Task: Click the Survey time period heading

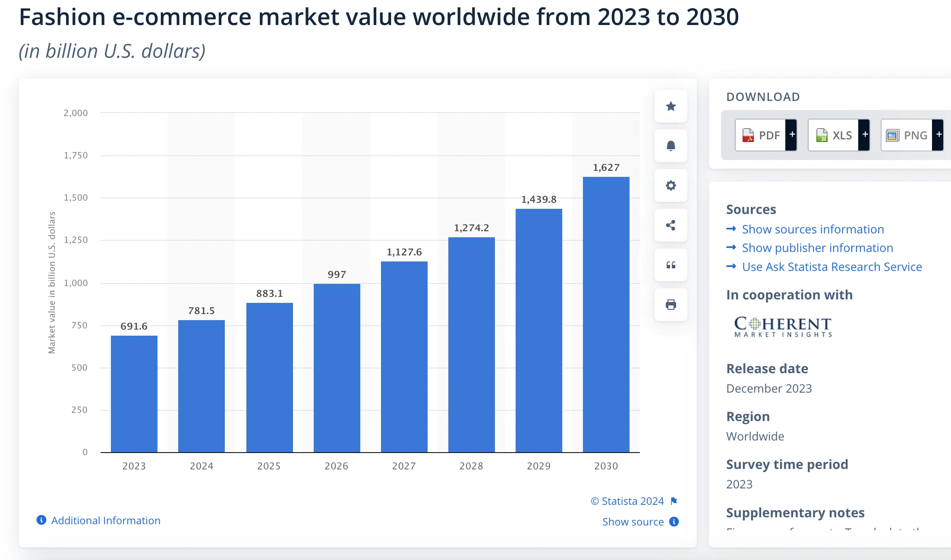Action: pyautogui.click(x=787, y=464)
